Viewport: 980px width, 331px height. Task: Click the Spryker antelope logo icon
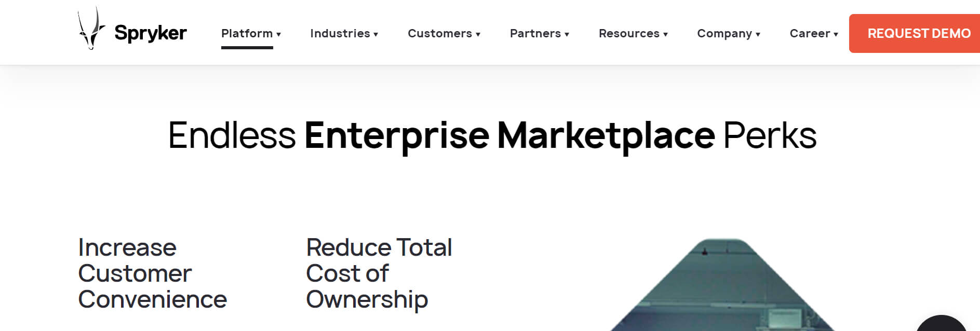[91, 30]
